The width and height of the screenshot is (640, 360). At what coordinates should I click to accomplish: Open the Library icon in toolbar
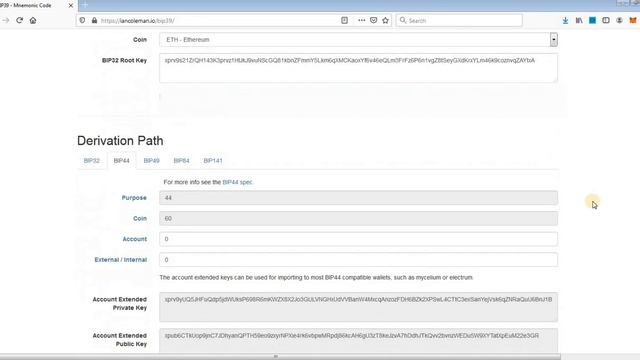coord(579,20)
